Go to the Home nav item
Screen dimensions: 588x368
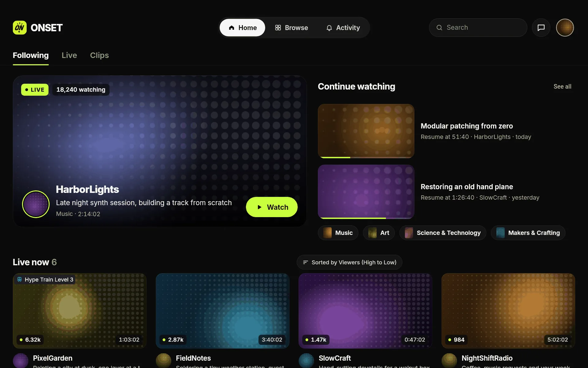[x=242, y=28]
